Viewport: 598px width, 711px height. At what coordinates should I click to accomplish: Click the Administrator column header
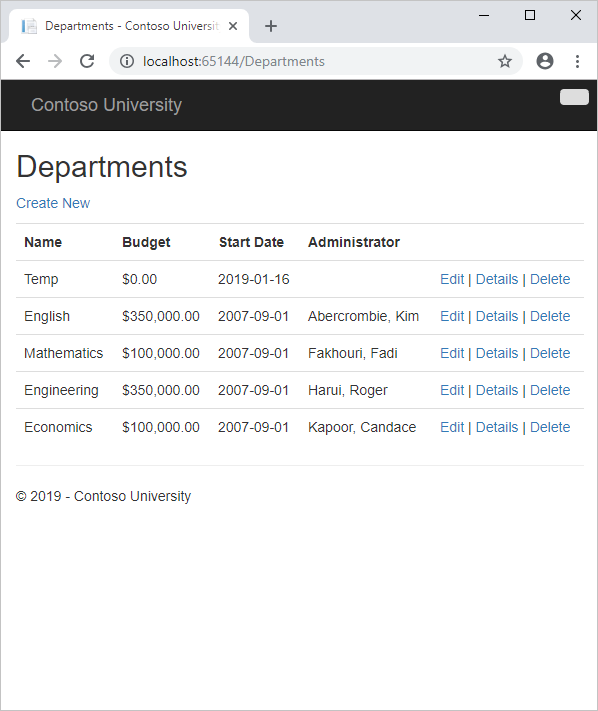point(354,242)
